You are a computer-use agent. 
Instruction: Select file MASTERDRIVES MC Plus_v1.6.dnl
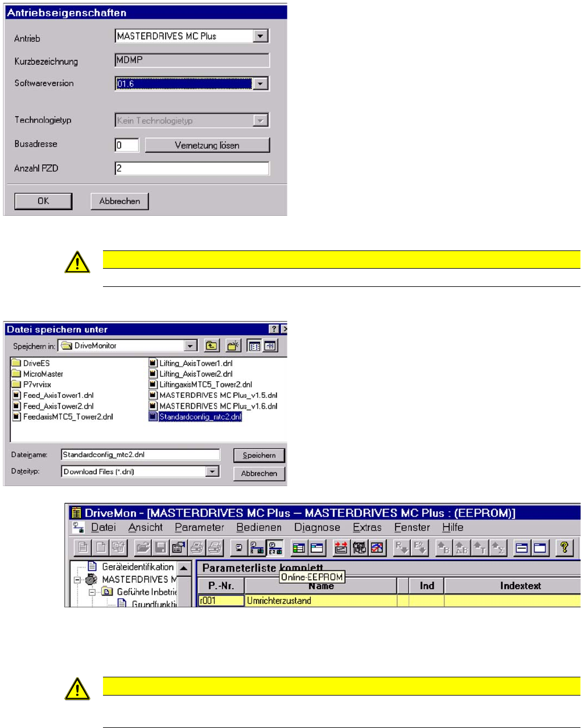click(213, 406)
